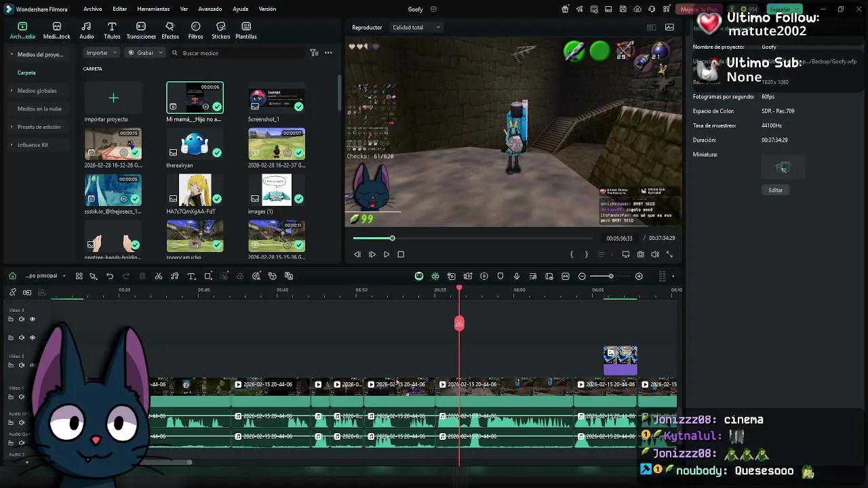
Task: Click the Editar thumbnail button
Action: pos(776,190)
